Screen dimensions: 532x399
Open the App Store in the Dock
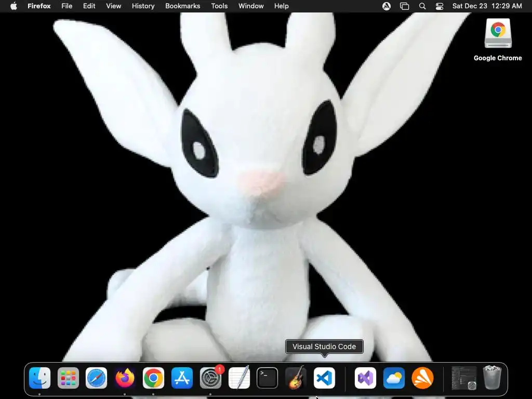pos(182,378)
